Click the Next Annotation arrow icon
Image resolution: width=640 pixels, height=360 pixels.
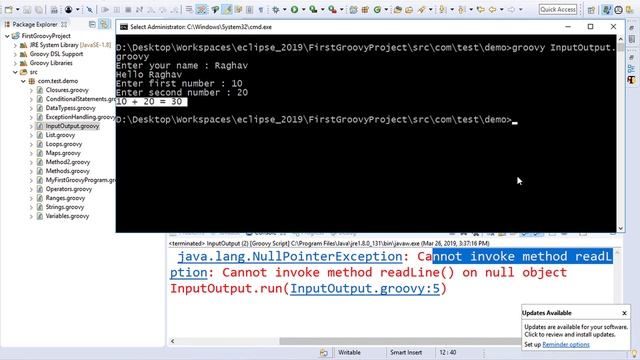click(442, 9)
